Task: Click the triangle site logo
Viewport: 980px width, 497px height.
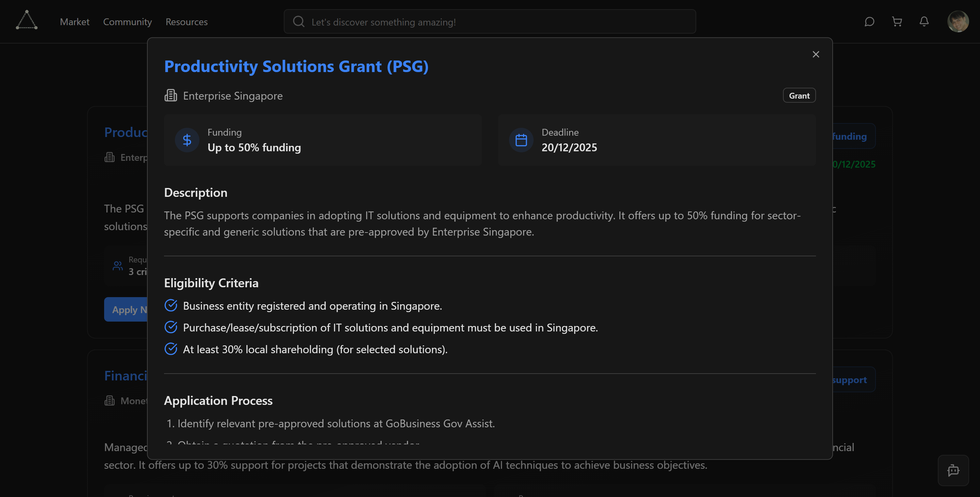Action: tap(27, 20)
